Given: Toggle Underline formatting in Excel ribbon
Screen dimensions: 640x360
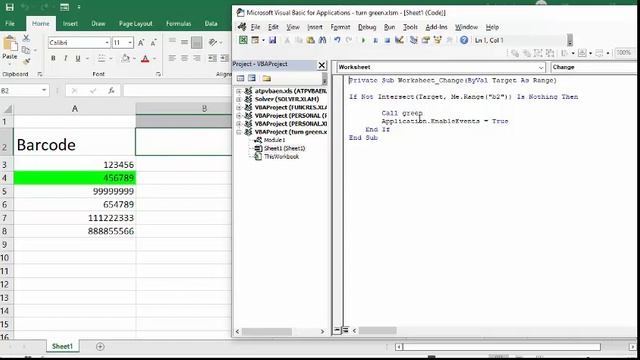Looking at the screenshot, I should tap(78, 58).
